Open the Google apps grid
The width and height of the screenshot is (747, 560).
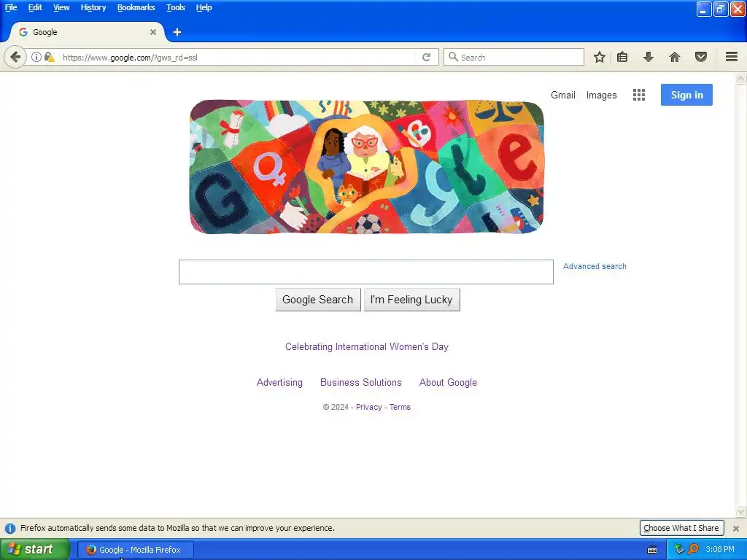[x=639, y=95]
